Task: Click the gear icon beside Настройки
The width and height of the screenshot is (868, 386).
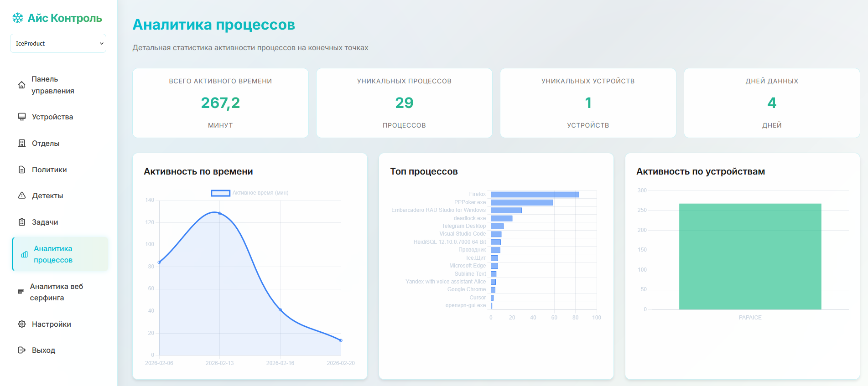Action: (x=21, y=324)
